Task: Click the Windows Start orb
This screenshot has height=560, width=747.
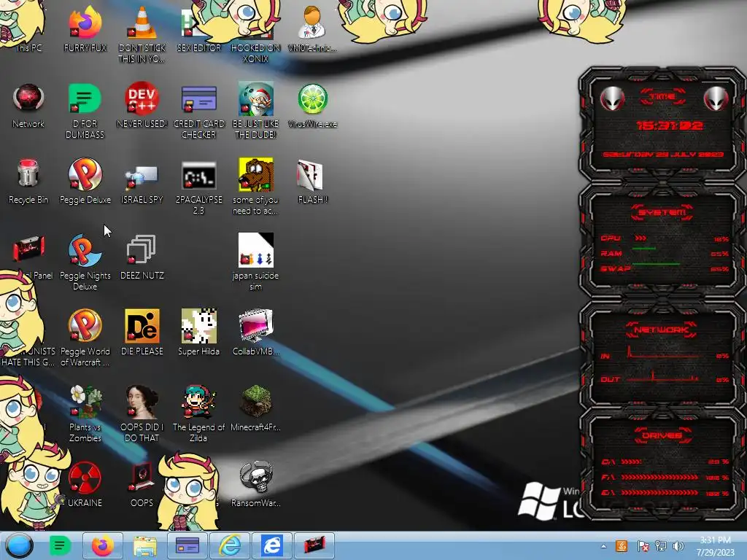Action: coord(19,545)
